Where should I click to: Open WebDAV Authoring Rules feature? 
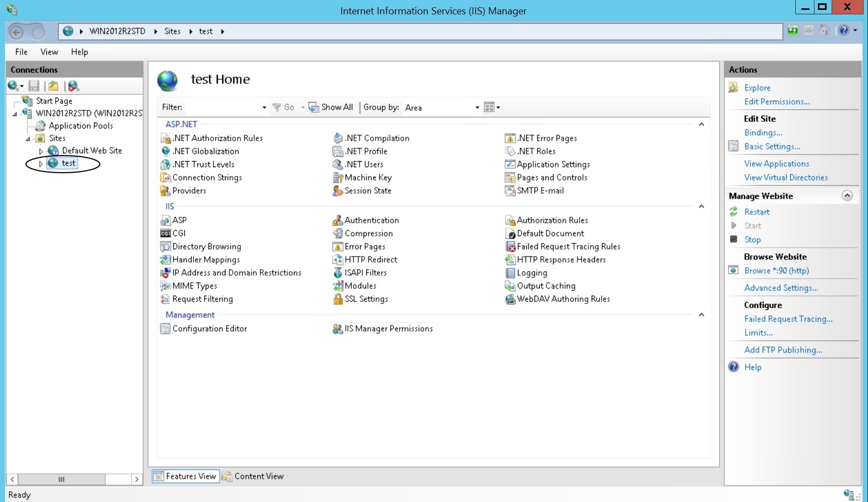tap(558, 299)
